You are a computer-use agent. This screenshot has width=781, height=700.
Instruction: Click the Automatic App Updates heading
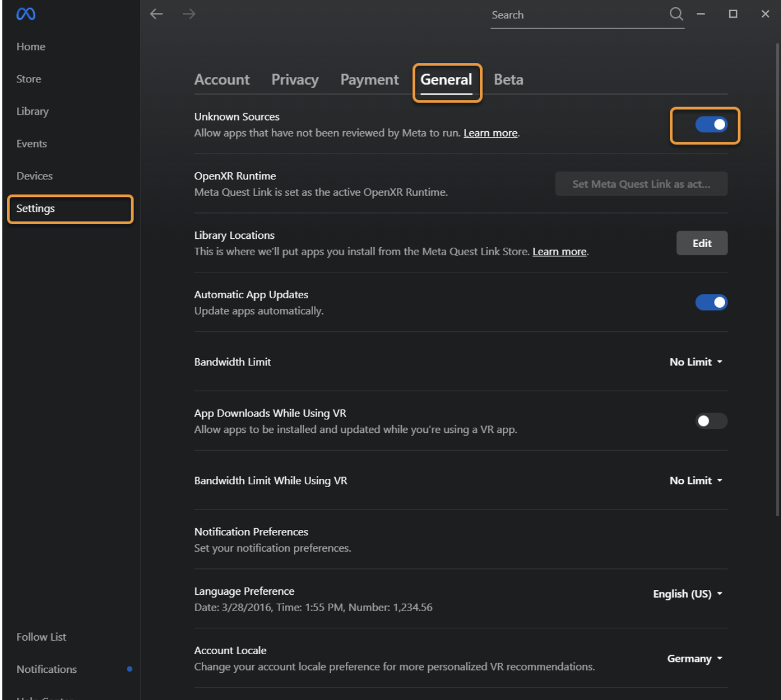pos(251,295)
